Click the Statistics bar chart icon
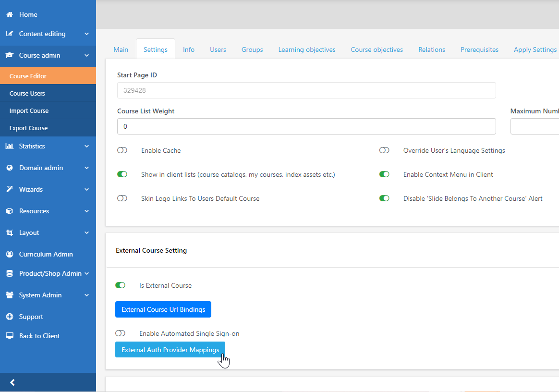This screenshot has width=559, height=392. point(10,146)
